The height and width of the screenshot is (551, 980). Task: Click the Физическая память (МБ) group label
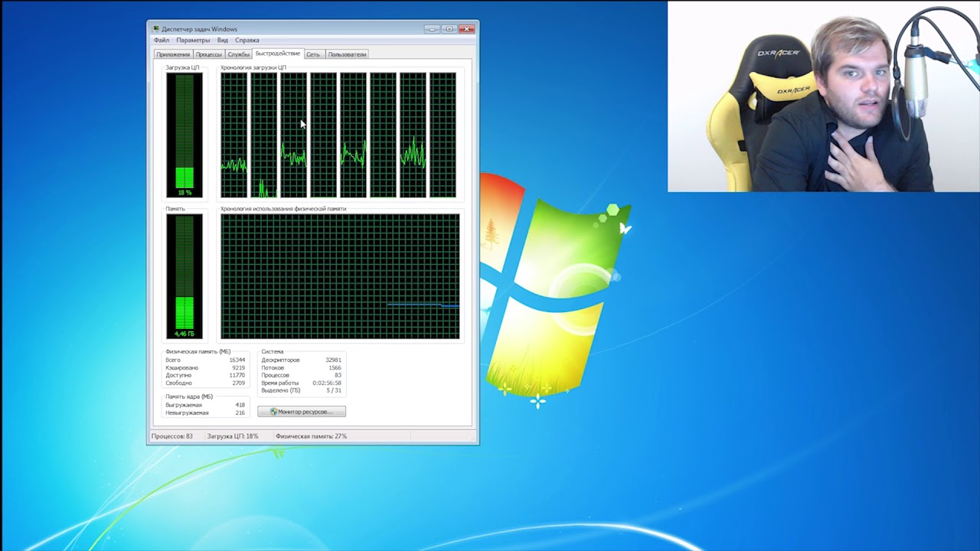tap(198, 351)
